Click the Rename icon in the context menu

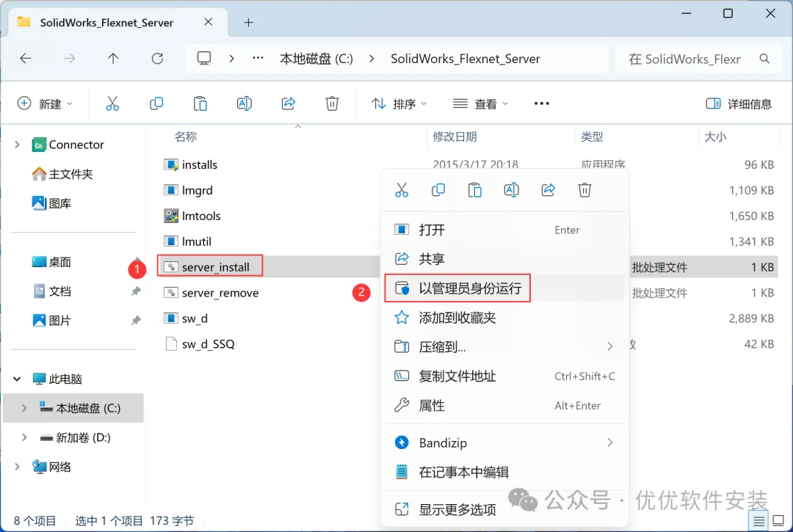click(511, 190)
